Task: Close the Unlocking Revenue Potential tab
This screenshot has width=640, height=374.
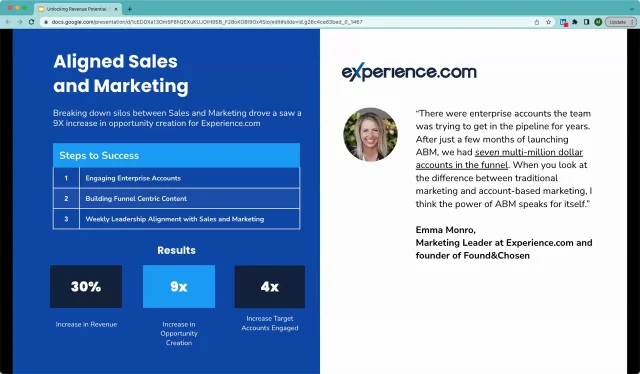Action: [116, 9]
